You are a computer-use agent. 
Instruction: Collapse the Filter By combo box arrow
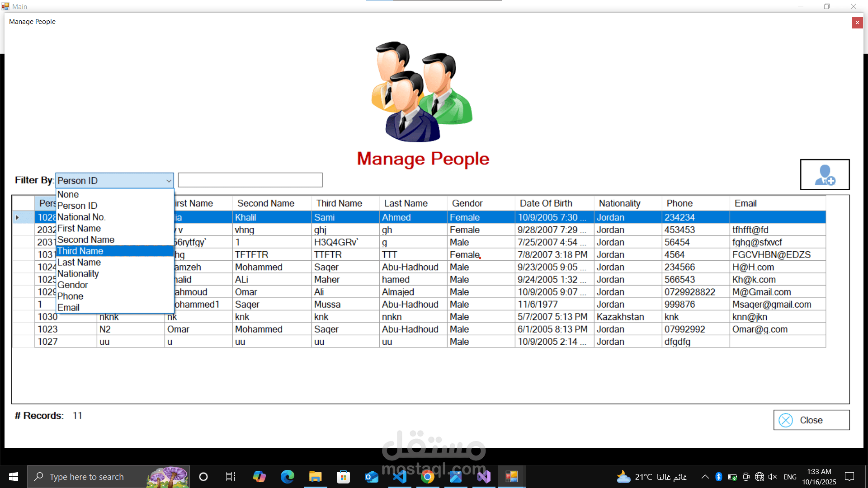169,181
